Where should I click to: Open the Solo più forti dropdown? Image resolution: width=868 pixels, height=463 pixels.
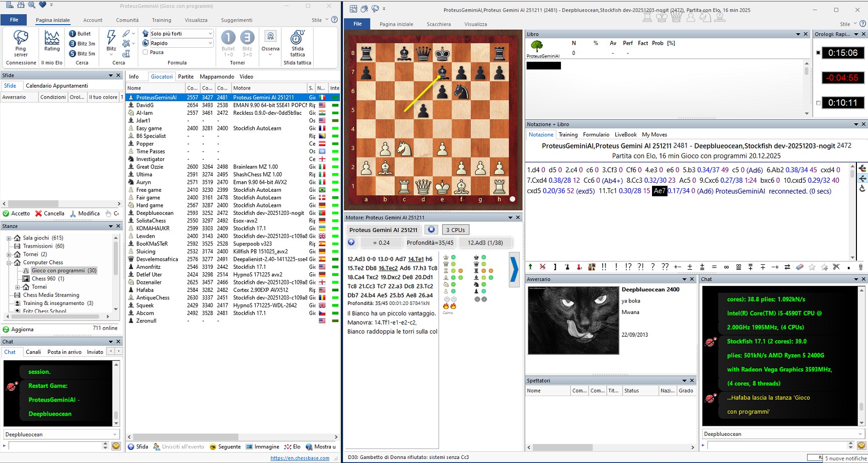pyautogui.click(x=210, y=34)
